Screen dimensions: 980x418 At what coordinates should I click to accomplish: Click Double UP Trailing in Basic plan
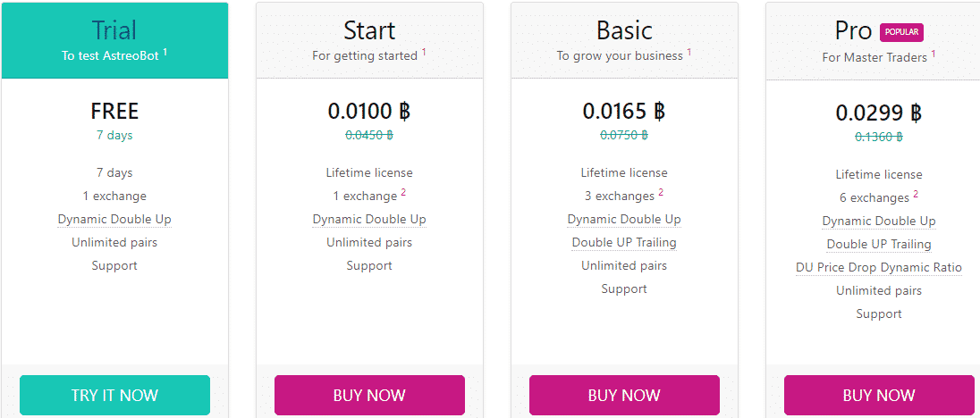pos(624,243)
